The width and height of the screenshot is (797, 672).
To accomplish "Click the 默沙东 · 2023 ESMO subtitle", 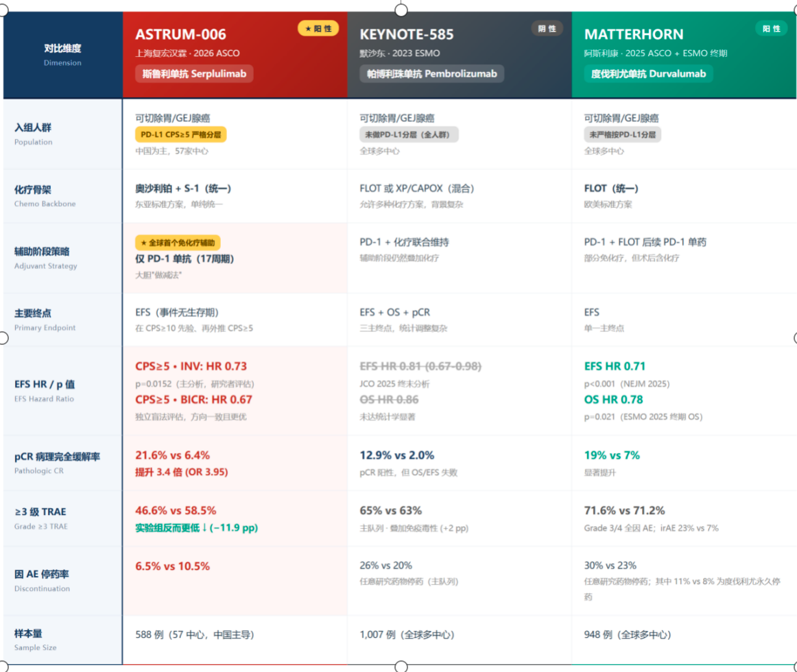I will [399, 53].
